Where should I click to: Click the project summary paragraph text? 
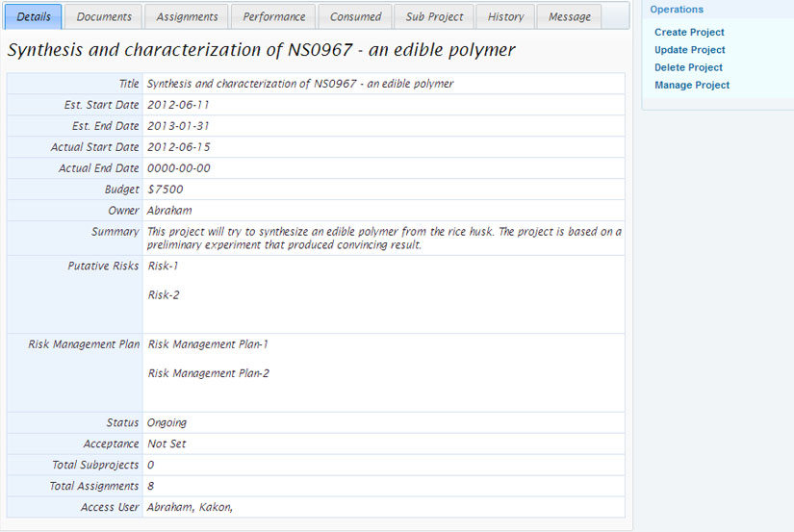[x=383, y=238]
